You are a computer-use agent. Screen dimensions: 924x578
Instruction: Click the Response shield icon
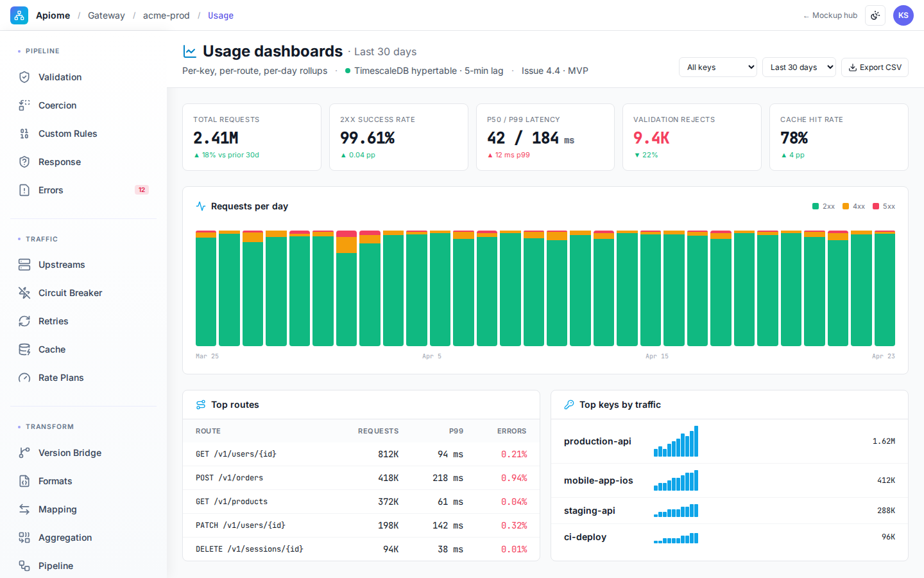point(24,162)
